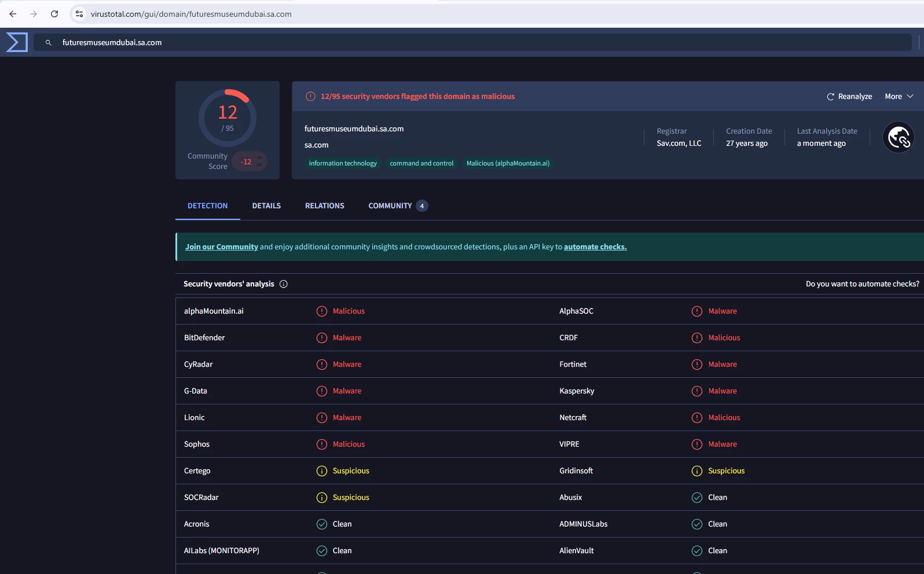
Task: Open the automate checks link
Action: [595, 247]
